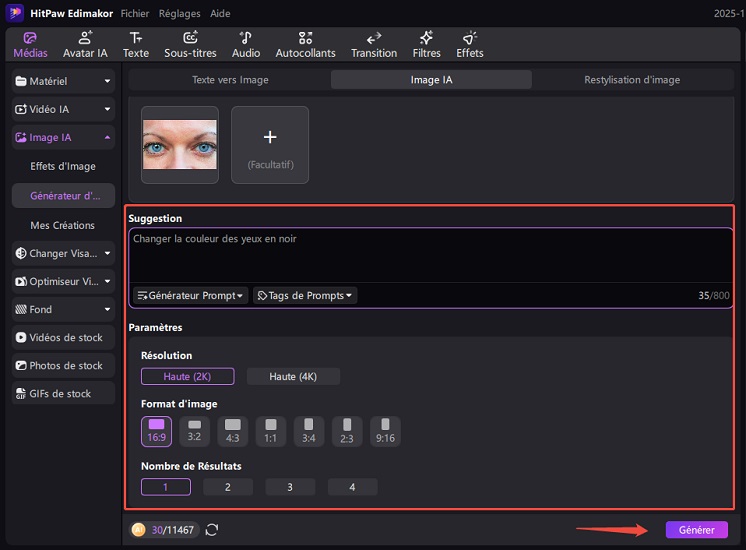Set number of results to 2
Viewport: 746px width, 550px height.
tap(228, 487)
